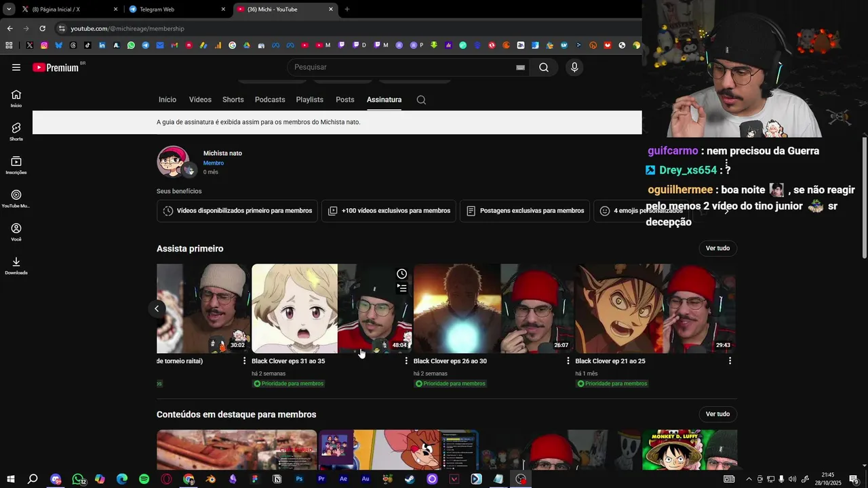Open Premiere Pro from the taskbar

[321, 479]
